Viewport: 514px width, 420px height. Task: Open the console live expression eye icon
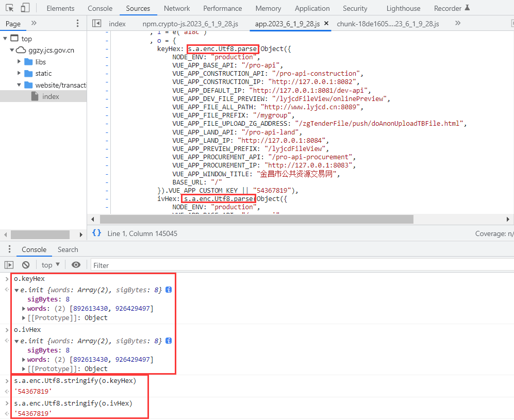(x=76, y=265)
